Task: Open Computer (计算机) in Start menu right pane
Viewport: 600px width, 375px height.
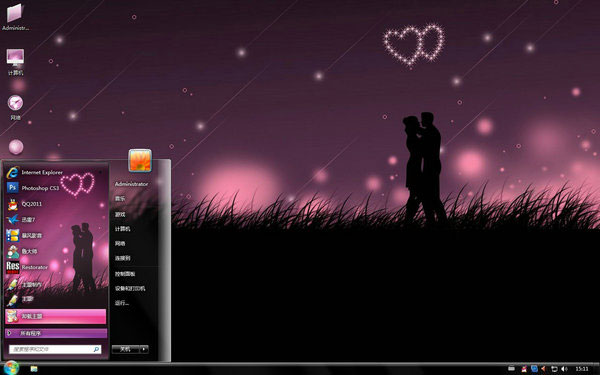Action: click(x=122, y=229)
